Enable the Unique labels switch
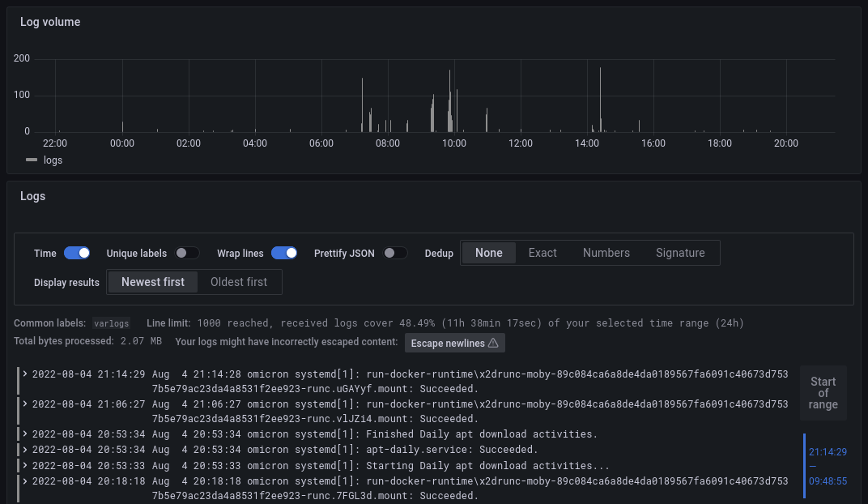This screenshot has height=504, width=868. (x=187, y=253)
